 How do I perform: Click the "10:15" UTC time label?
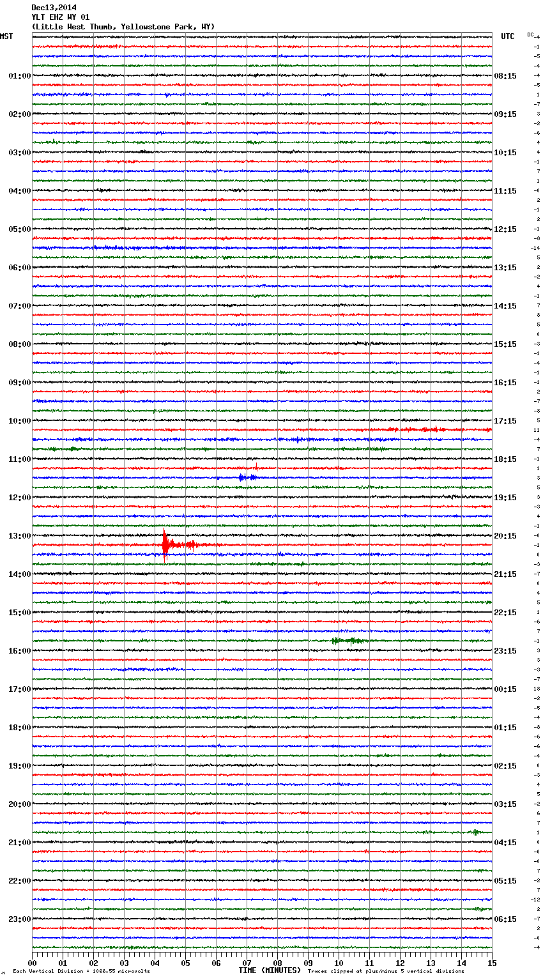tap(505, 153)
